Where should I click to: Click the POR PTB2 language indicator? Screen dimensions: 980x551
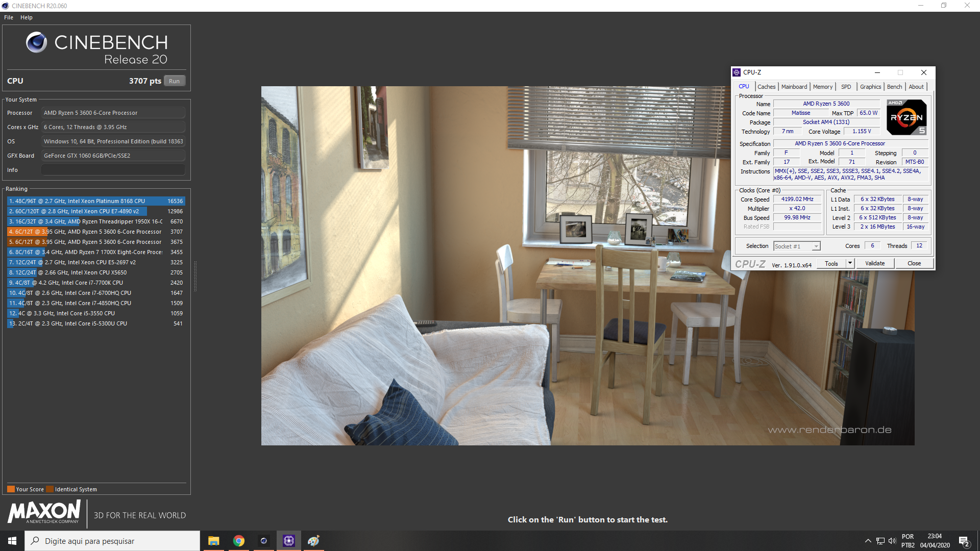pos(908,541)
